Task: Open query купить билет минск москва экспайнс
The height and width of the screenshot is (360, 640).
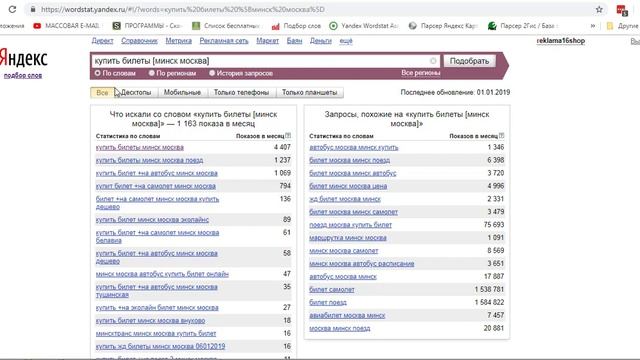Action: (152, 220)
